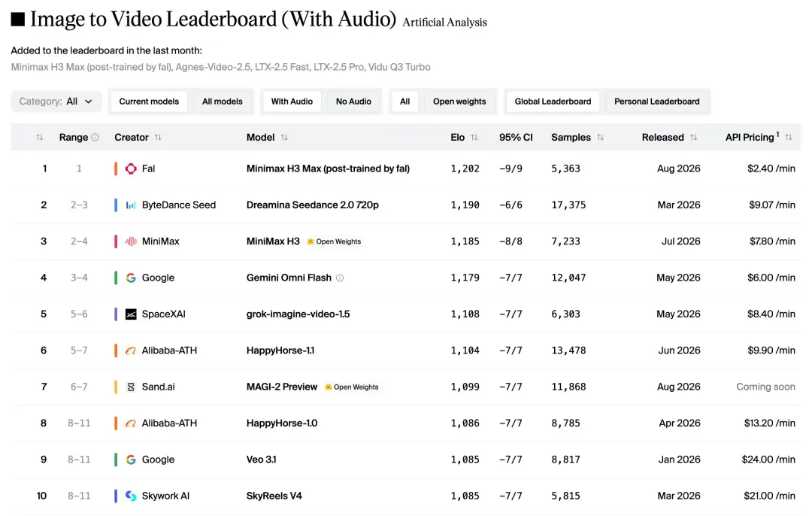The width and height of the screenshot is (812, 516).
Task: Filter to Open weights models only
Action: tap(459, 102)
